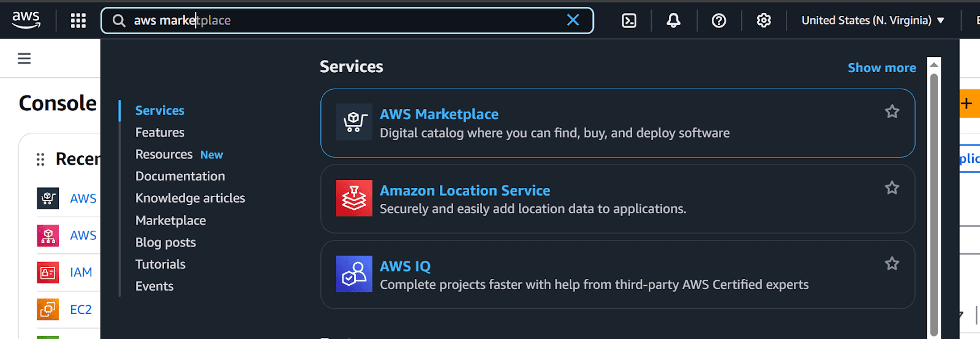The image size is (980, 339).
Task: Select the Documentation search category
Action: (180, 176)
